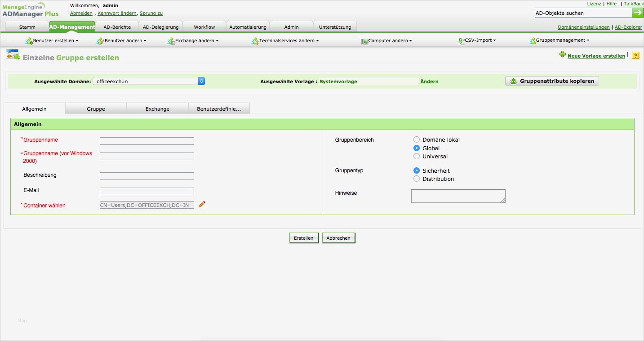
Task: Go to the Unterstützung tab
Action: click(335, 27)
